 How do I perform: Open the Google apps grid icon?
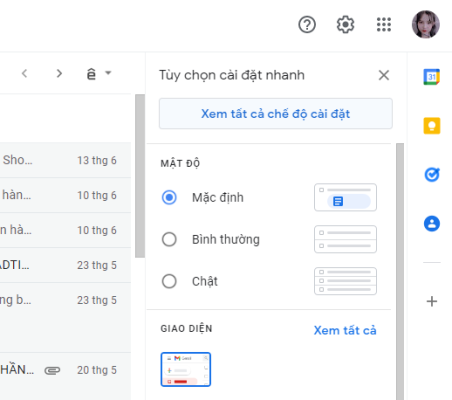click(384, 25)
